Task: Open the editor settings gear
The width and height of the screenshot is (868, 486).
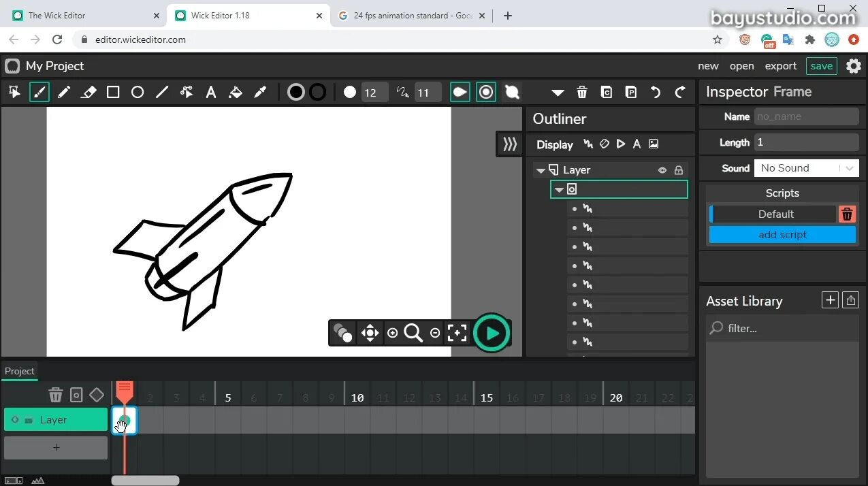Action: (854, 66)
